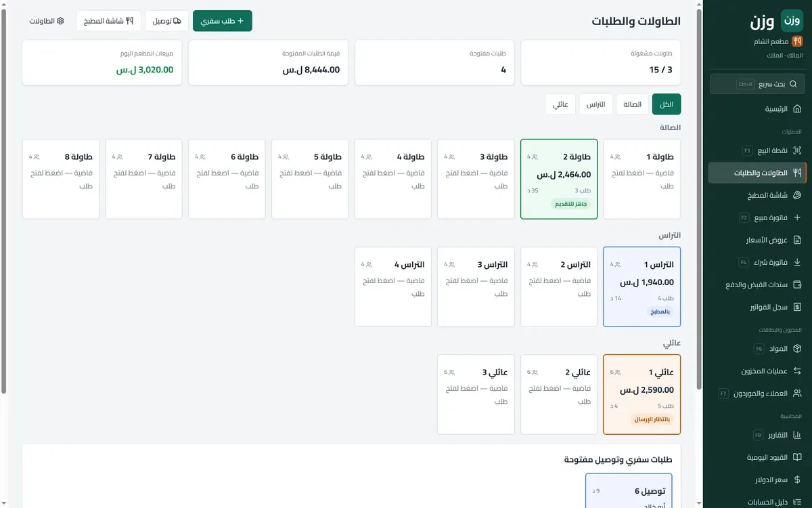Click the arrows icon for عمليات المخزون
Screen dimensions: 812x508
(797, 371)
